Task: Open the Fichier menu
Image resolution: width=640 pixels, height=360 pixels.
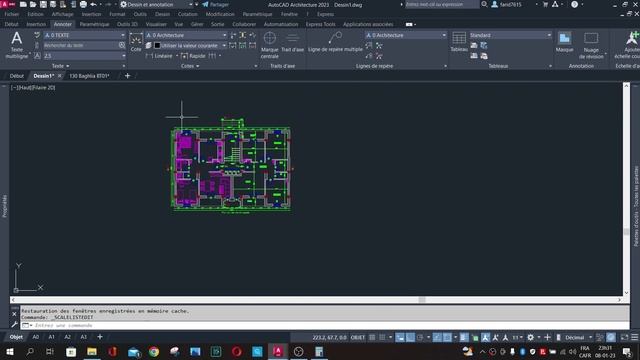Action: [x=11, y=14]
